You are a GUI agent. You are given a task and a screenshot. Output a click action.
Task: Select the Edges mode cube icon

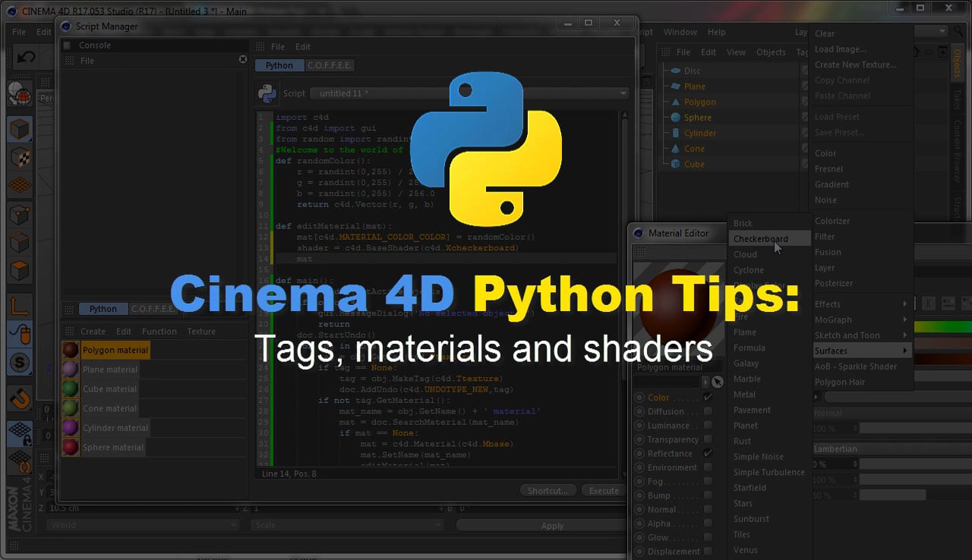[20, 243]
